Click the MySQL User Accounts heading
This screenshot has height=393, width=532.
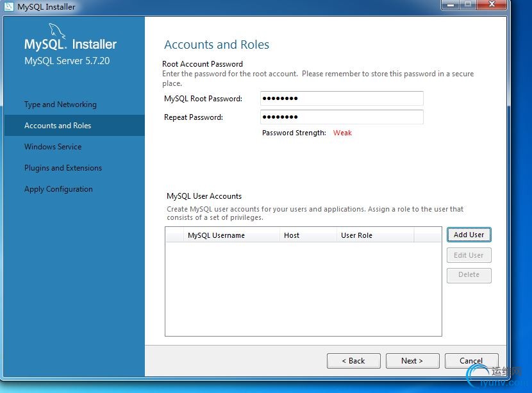click(204, 196)
